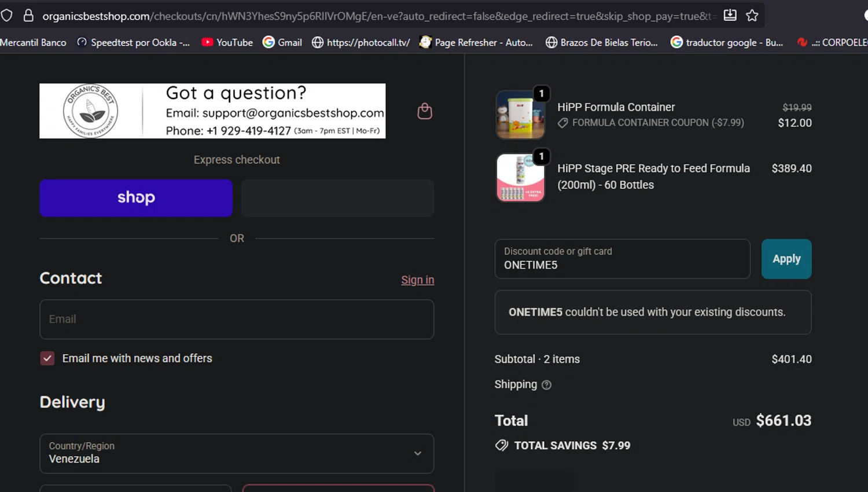
Task: Select the HiPP Stage PRE formula thumbnail
Action: (x=520, y=177)
